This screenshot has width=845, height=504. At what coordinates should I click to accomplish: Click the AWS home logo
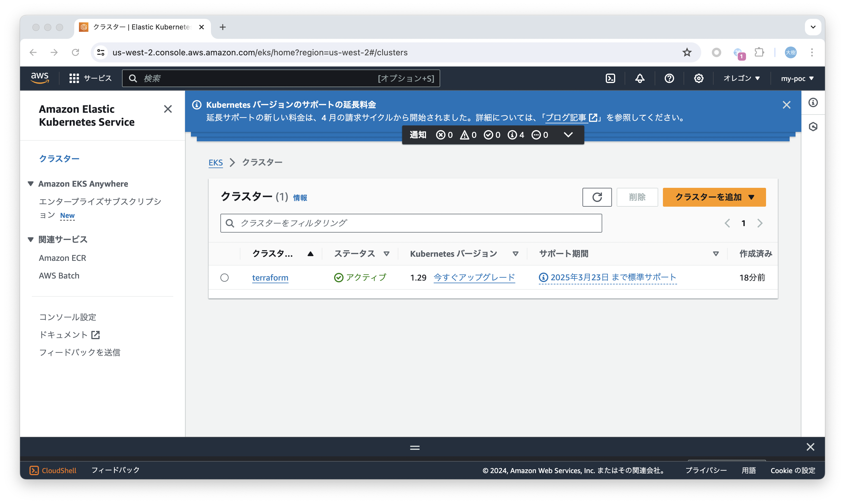tap(40, 78)
